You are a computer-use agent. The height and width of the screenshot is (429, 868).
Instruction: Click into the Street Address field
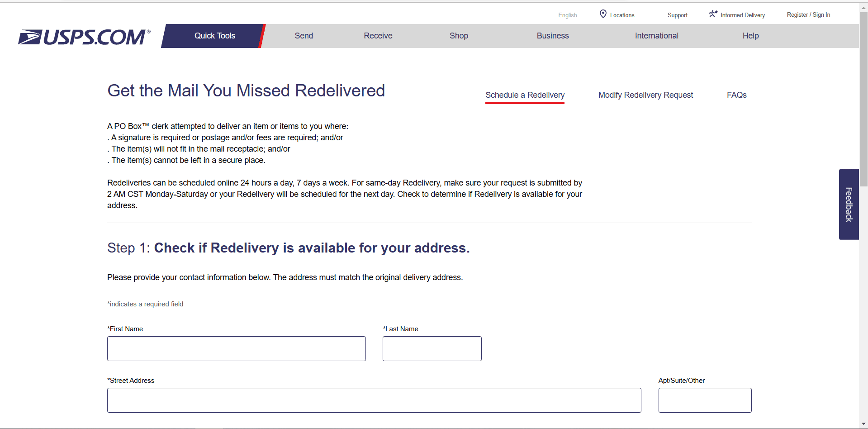pos(374,400)
